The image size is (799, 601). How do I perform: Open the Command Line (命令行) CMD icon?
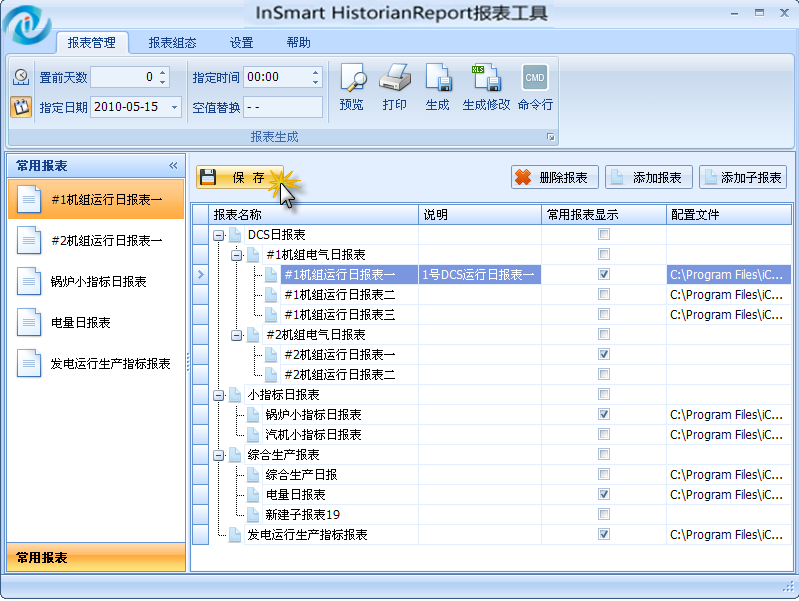tap(535, 78)
